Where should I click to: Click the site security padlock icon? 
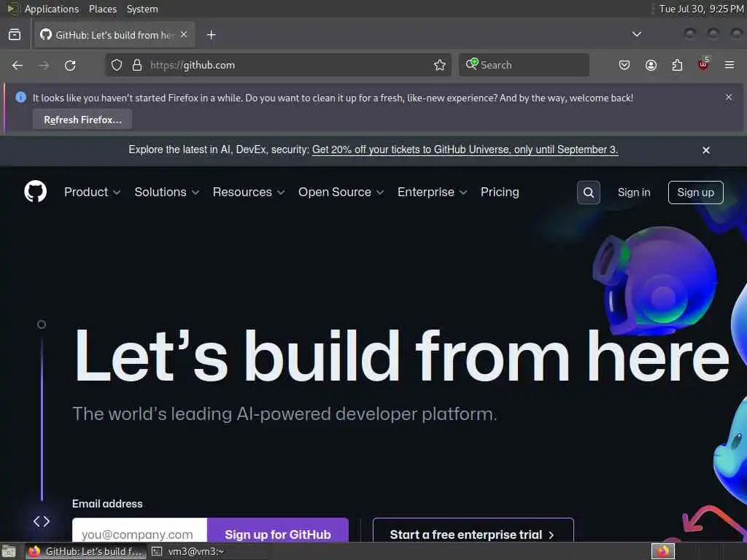coord(137,65)
